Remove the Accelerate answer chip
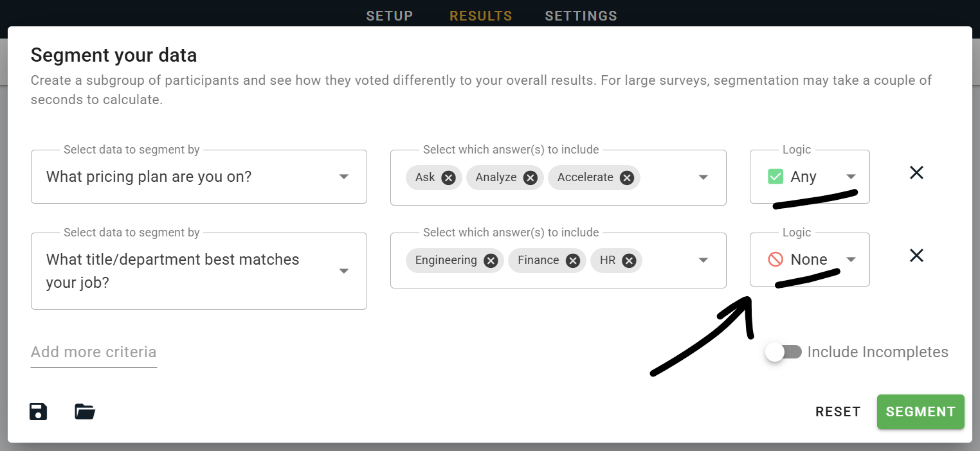 [627, 177]
